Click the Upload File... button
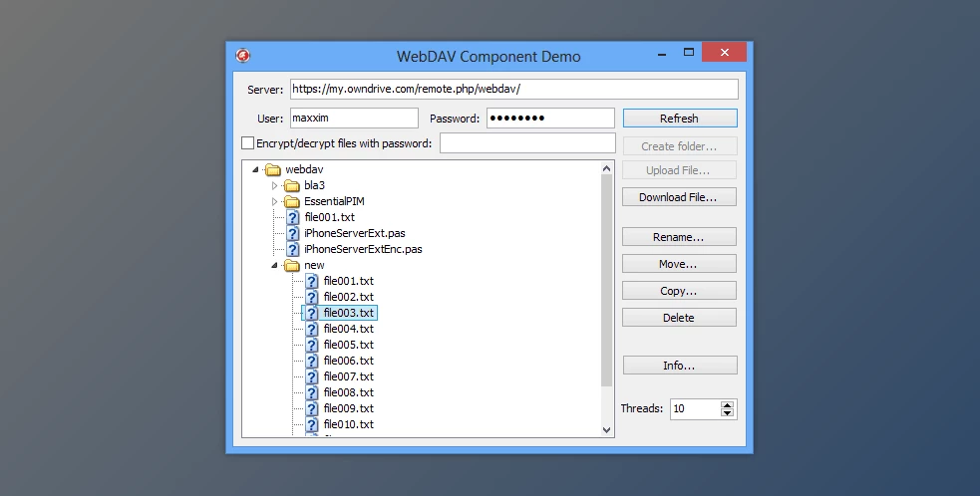Viewport: 980px width, 496px height. coord(679,170)
